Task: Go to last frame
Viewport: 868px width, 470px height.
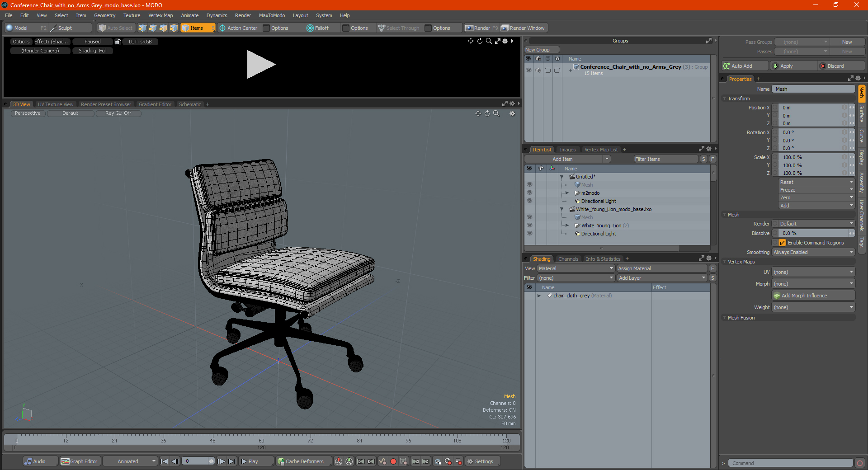Action: 232,461
